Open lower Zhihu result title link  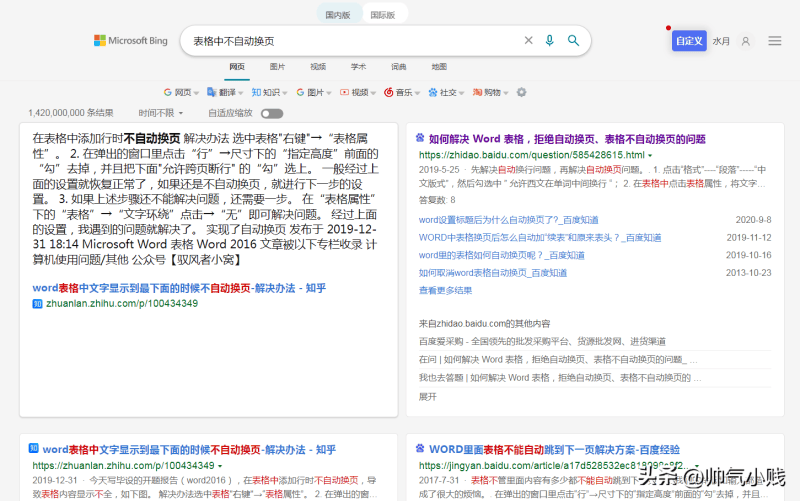pyautogui.click(x=189, y=449)
